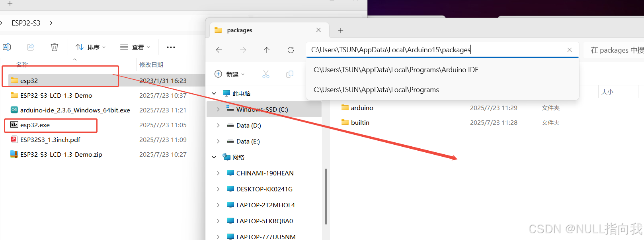644x240 pixels.
Task: Click the 修改日期 column header
Action: pos(151,65)
